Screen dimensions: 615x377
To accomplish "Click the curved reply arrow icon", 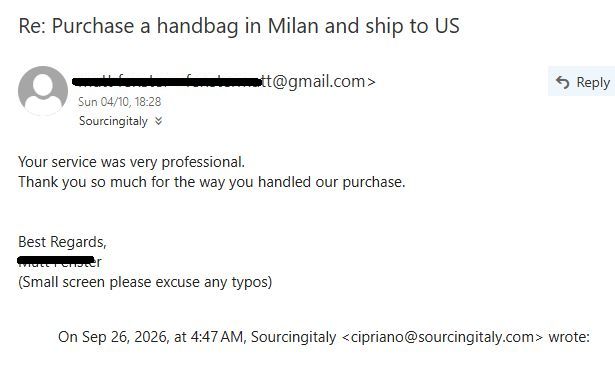I will tap(562, 82).
